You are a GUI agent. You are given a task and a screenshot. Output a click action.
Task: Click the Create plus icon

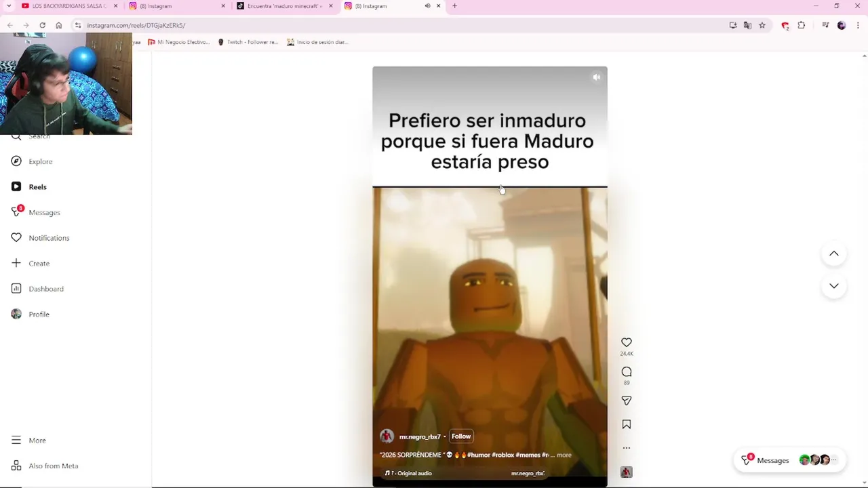pyautogui.click(x=16, y=263)
